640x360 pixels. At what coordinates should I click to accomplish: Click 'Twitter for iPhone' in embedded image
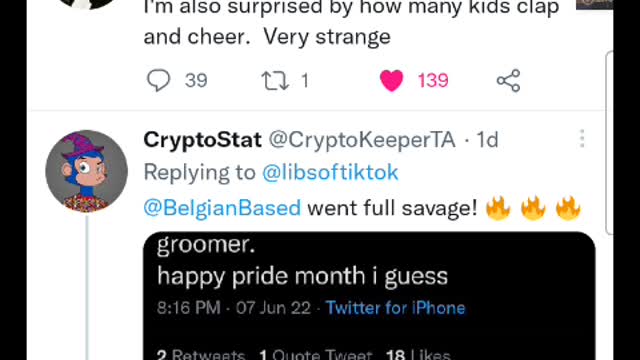pyautogui.click(x=395, y=308)
